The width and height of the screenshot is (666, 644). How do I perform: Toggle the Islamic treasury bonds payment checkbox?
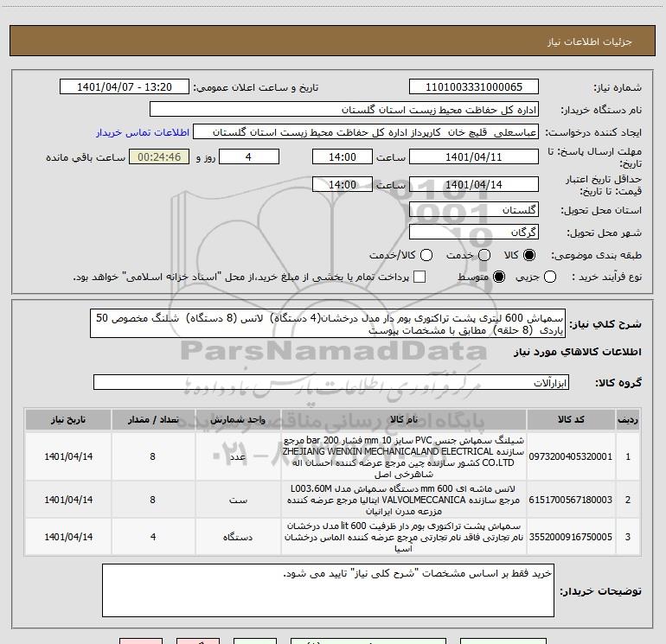pos(419,277)
